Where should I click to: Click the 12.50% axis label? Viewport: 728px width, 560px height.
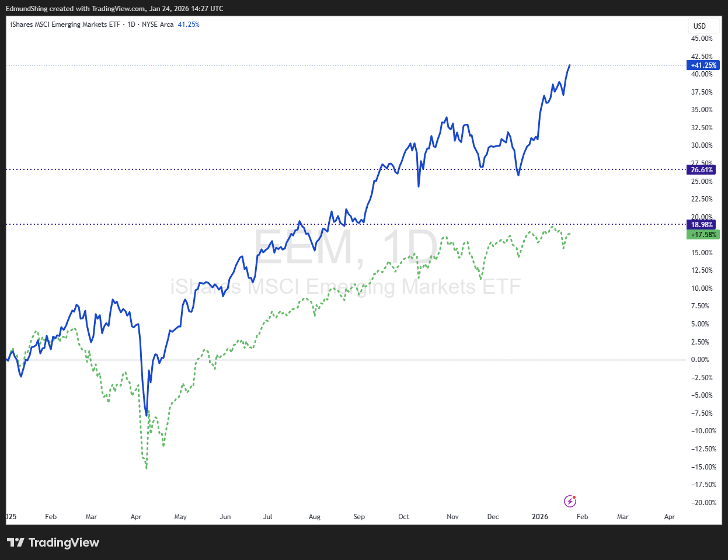pyautogui.click(x=702, y=270)
